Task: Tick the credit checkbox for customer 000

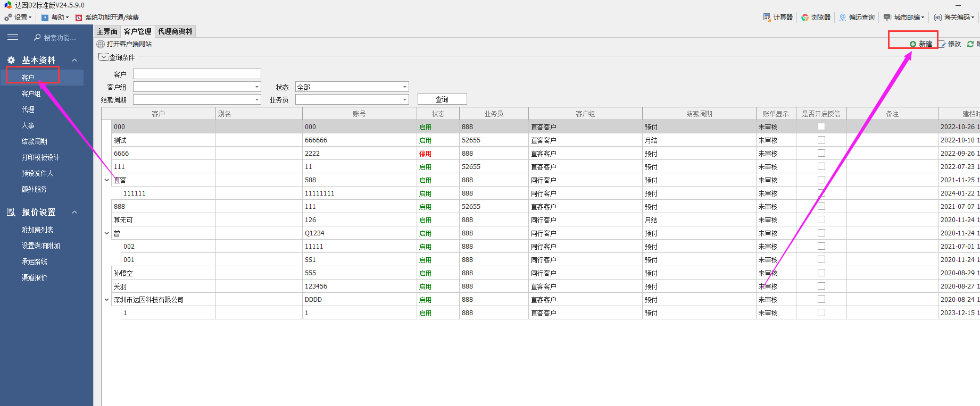Action: [821, 126]
